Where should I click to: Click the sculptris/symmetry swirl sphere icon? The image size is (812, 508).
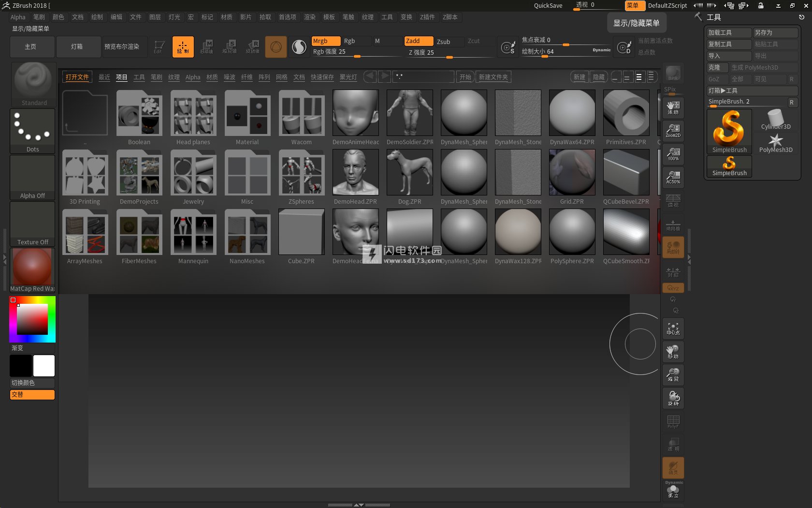299,47
